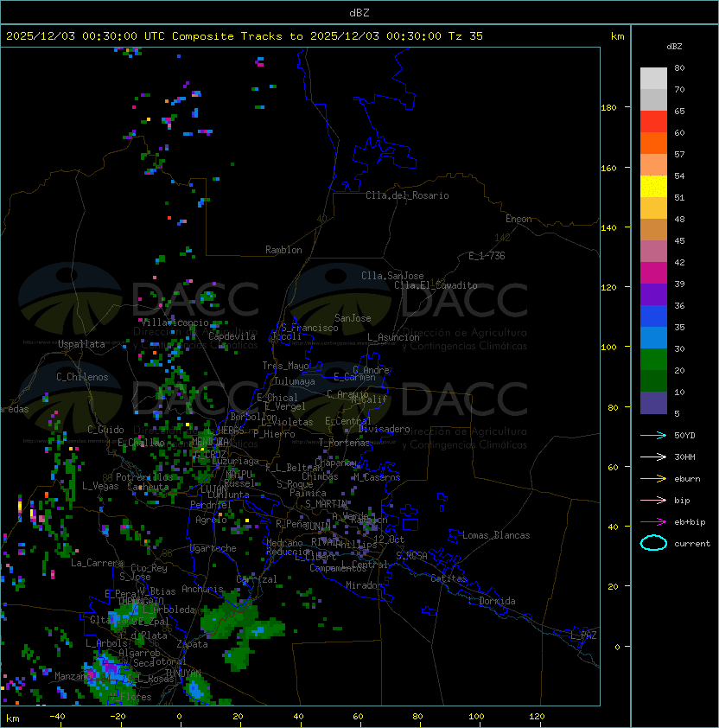Click the yellow eburn arrow legend icon
Image resolution: width=719 pixels, height=728 pixels.
point(653,479)
